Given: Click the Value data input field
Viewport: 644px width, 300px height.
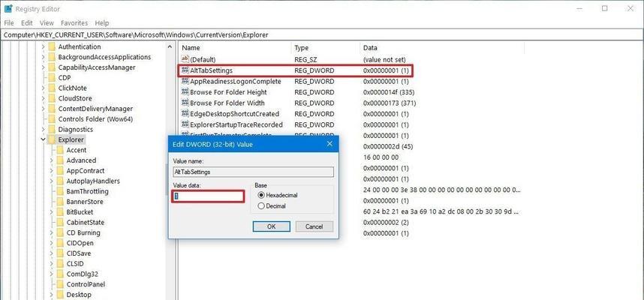Looking at the screenshot, I should (208, 196).
